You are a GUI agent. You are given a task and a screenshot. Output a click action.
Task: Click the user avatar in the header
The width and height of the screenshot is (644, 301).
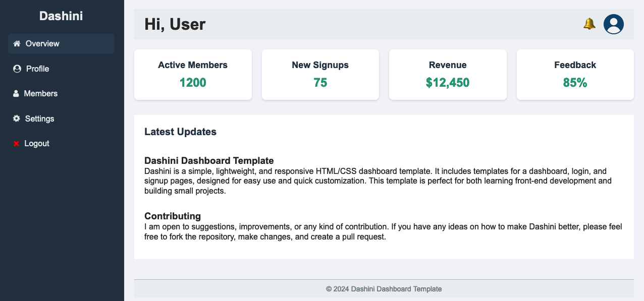point(614,24)
